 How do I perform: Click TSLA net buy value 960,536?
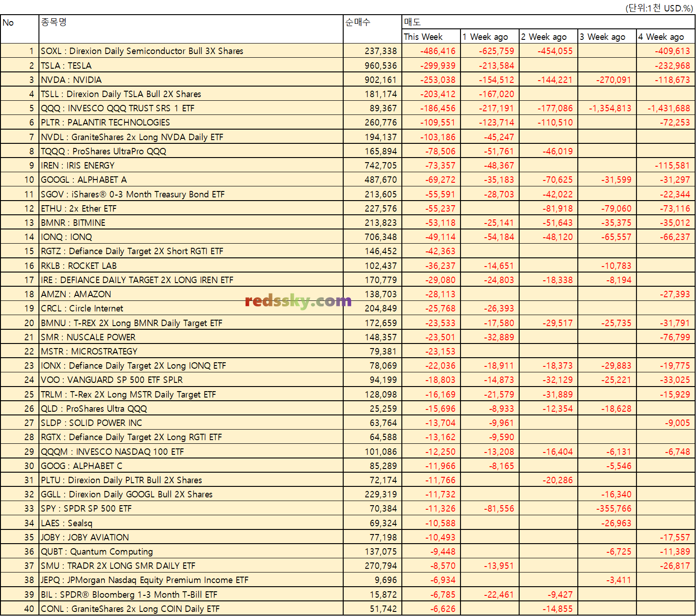click(x=381, y=65)
